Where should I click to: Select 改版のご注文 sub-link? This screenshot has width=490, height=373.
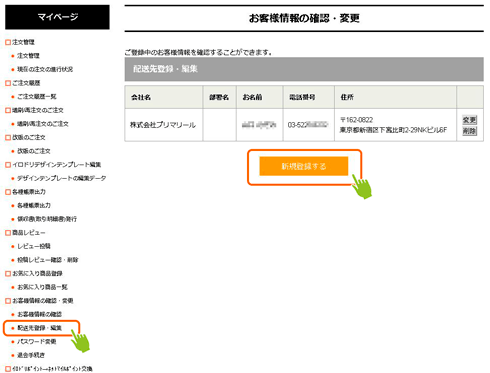[34, 151]
